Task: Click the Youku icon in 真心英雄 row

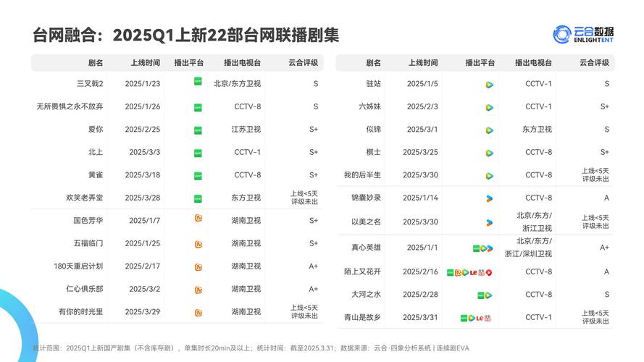Action: click(490, 248)
